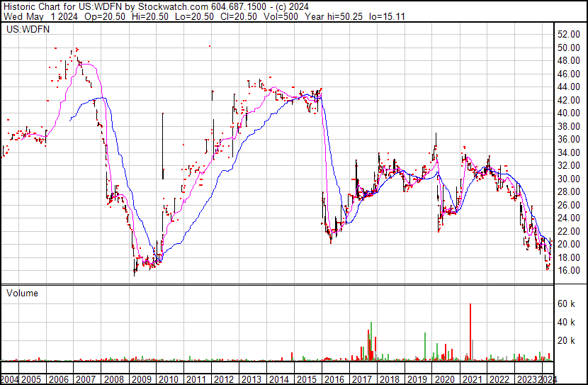Viewport: 588px width, 385px height.
Task: Pick the 2004 year label at axis start
Action: pyautogui.click(x=11, y=379)
